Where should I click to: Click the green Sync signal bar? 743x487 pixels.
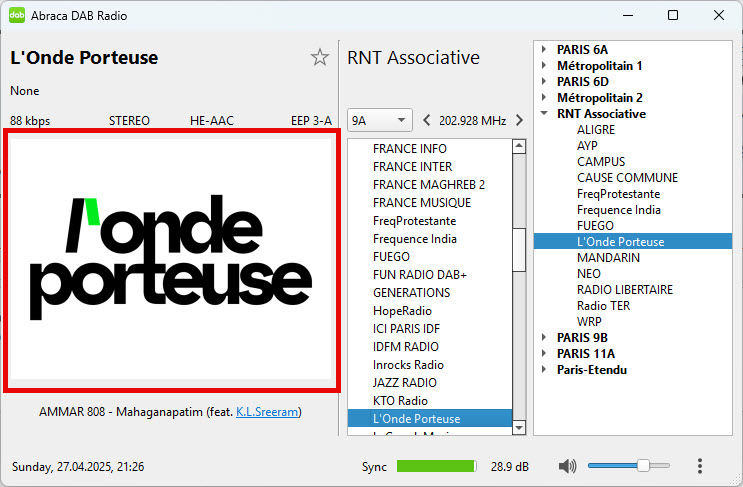click(x=436, y=466)
